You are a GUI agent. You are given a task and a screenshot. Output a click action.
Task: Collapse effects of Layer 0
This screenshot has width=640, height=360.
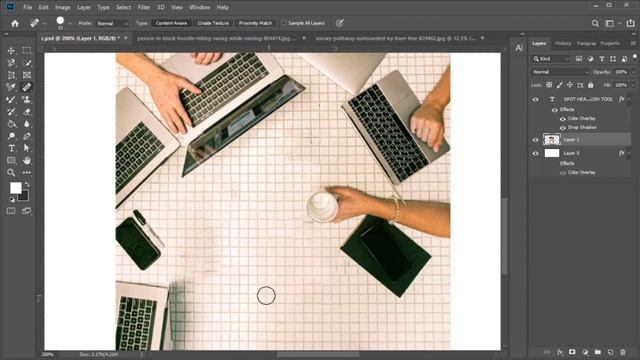(x=629, y=153)
